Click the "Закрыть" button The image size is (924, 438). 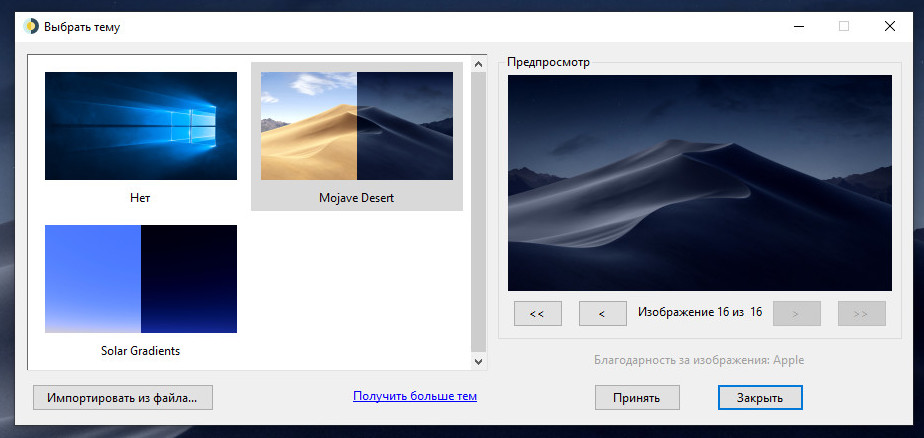[x=760, y=397]
